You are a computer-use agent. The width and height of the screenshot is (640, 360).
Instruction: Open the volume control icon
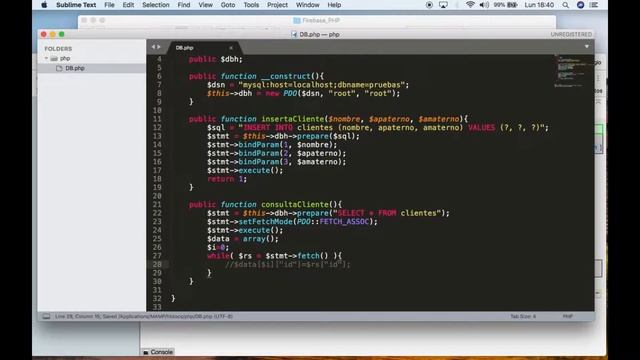click(x=484, y=5)
